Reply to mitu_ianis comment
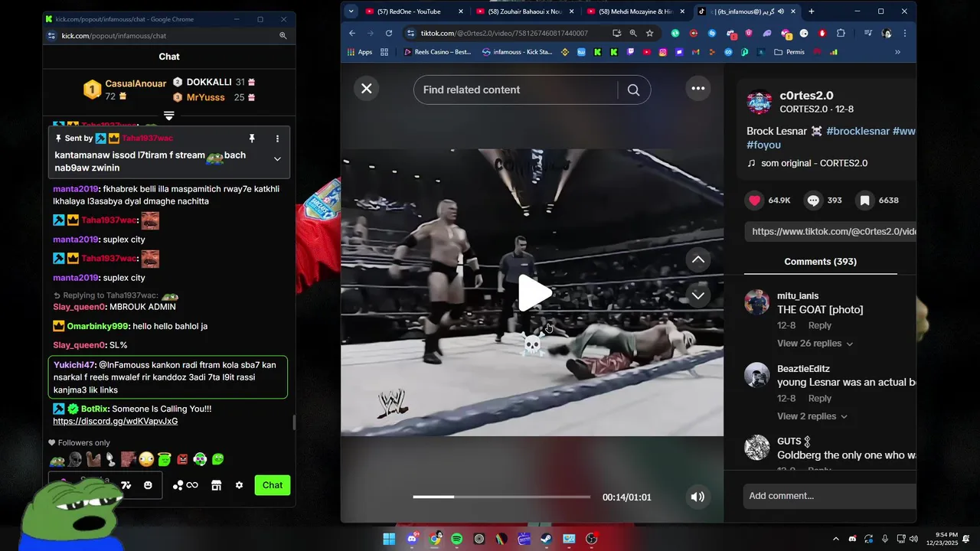This screenshot has width=980, height=551. 819,325
